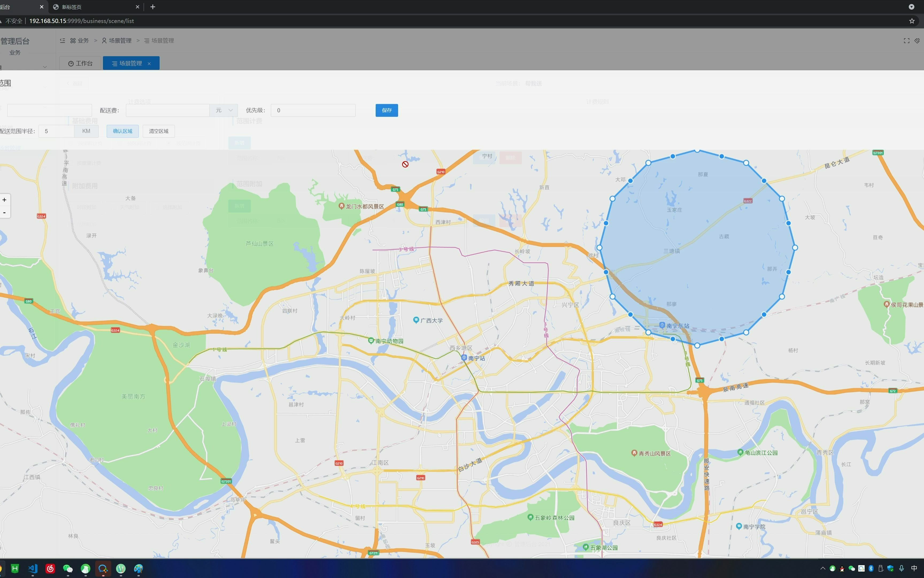Click the 美丽南方 label on the map
This screenshot has height=578, width=924.
(133, 396)
